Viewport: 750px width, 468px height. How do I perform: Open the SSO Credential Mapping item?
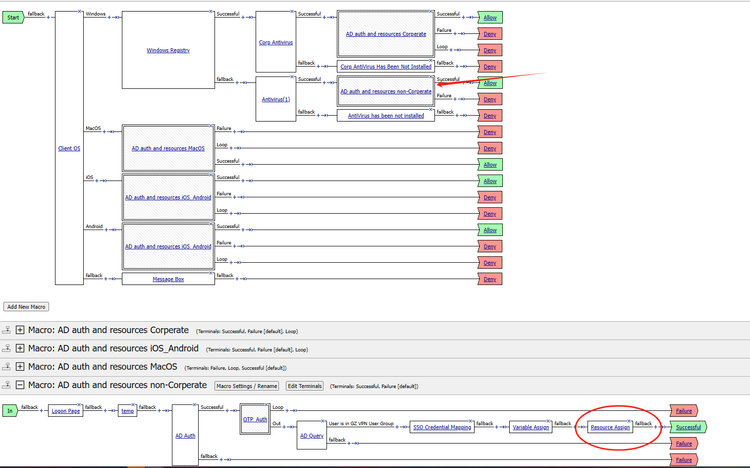coord(441,427)
